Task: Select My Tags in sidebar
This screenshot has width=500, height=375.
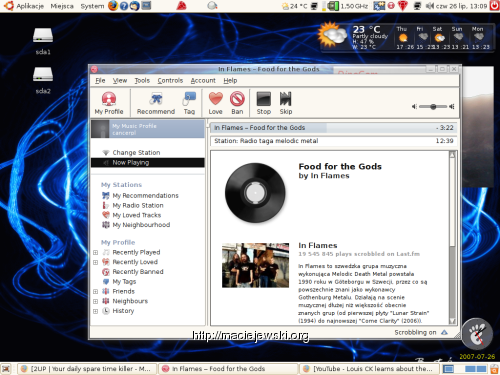Action: tap(124, 281)
